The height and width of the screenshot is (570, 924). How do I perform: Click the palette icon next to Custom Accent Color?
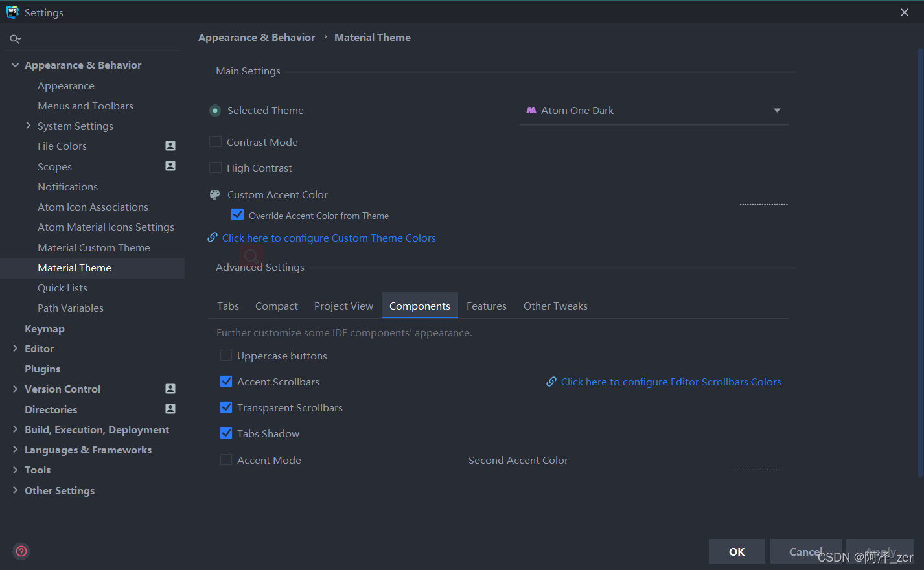pyautogui.click(x=215, y=194)
